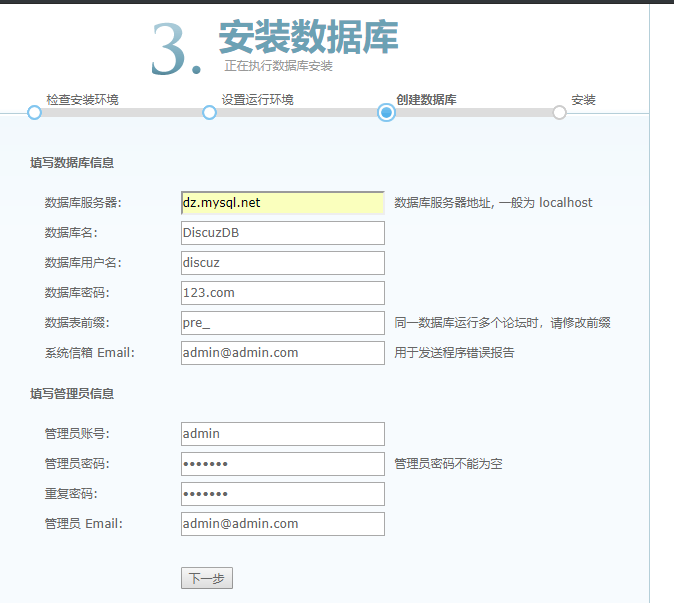Click the final 安装 step circle marker
This screenshot has width=674, height=603.
[x=559, y=113]
